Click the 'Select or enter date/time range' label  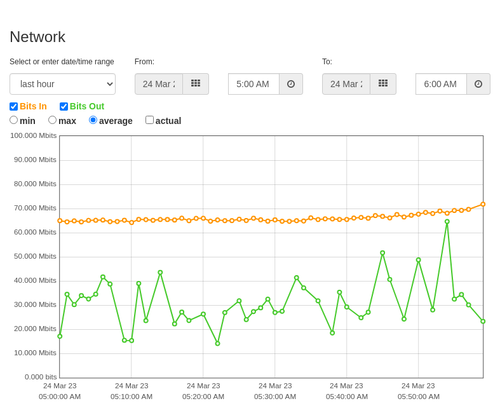pyautogui.click(x=62, y=62)
